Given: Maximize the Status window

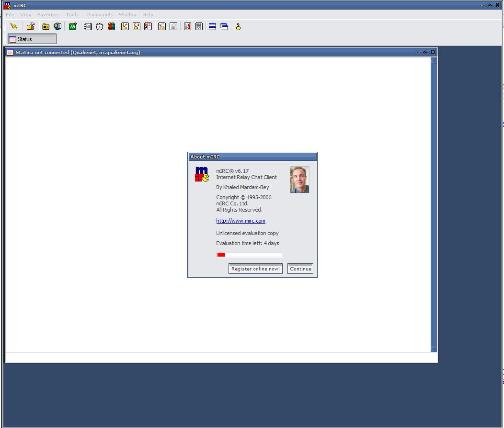Looking at the screenshot, I should (425, 52).
